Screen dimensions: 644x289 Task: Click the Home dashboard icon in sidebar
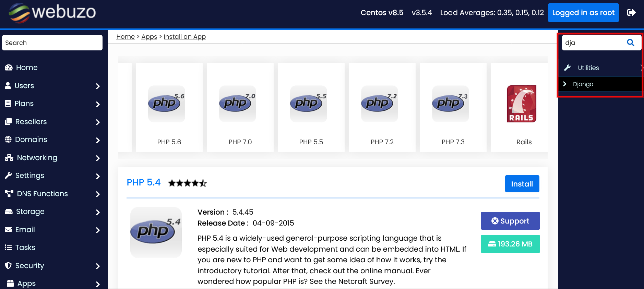click(9, 68)
